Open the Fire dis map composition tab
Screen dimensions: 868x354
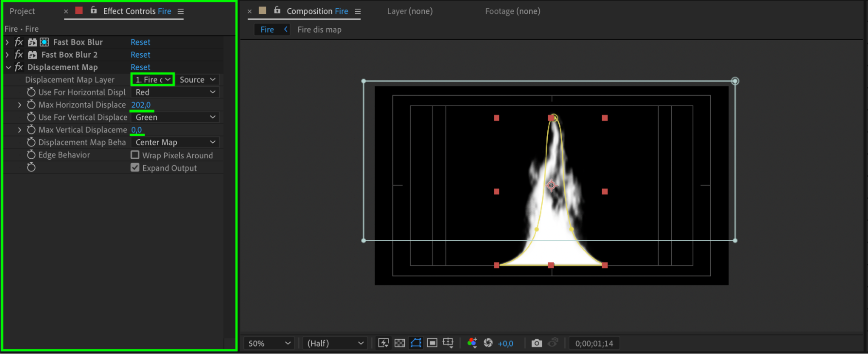(x=319, y=29)
